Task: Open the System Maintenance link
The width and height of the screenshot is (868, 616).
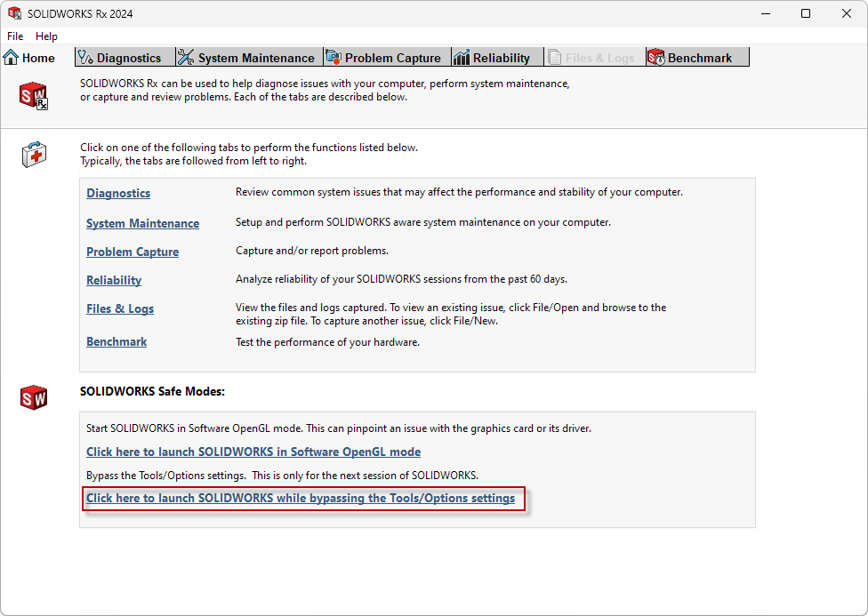Action: (x=142, y=223)
